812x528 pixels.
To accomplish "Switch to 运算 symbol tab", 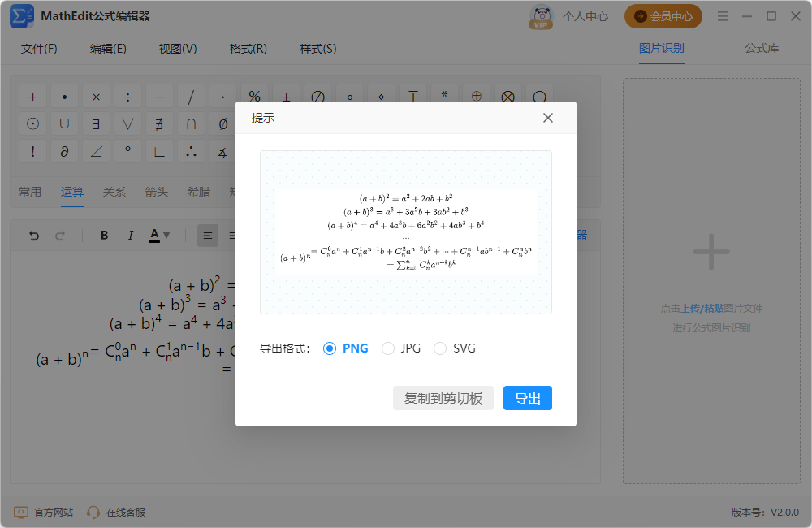I will (72, 192).
